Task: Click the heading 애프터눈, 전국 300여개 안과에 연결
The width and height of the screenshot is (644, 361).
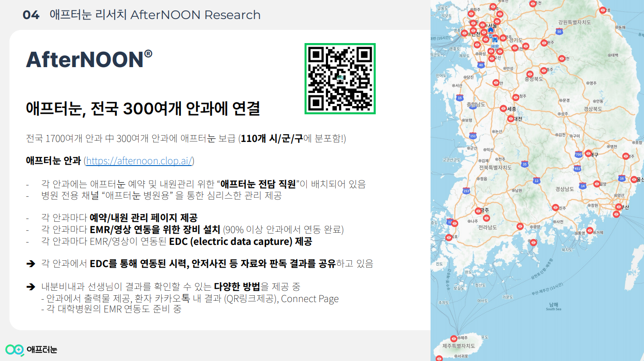Action: [143, 109]
